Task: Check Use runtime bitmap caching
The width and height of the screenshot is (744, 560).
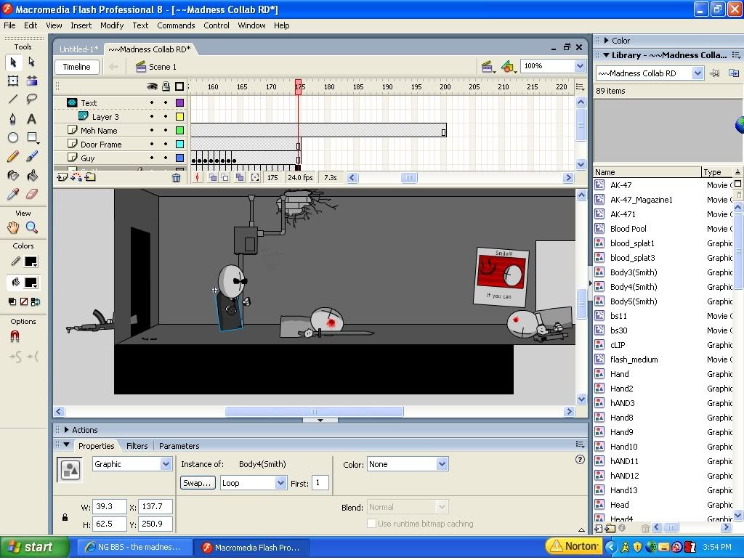Action: (x=372, y=524)
